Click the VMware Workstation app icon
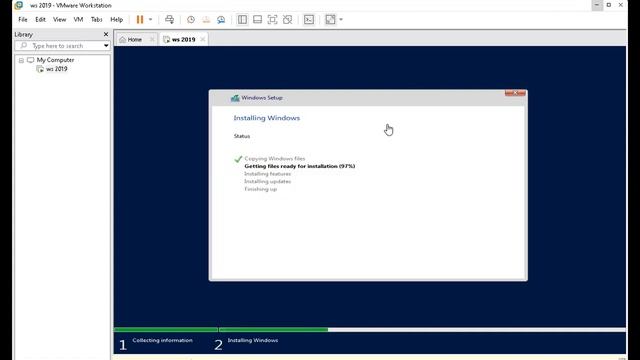This screenshot has width=640, height=360. point(19,5)
